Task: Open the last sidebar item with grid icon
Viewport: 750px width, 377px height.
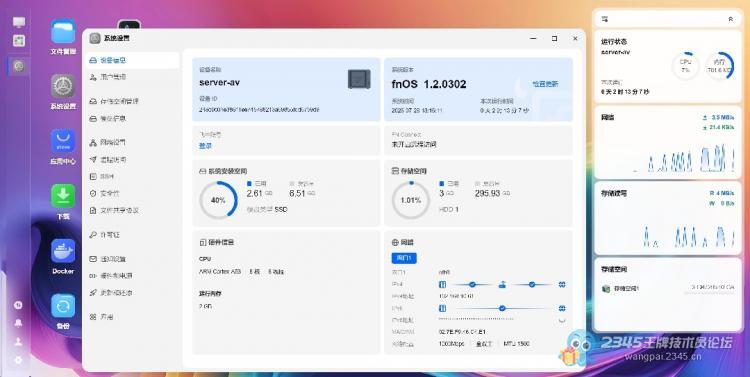Action: 132,317
